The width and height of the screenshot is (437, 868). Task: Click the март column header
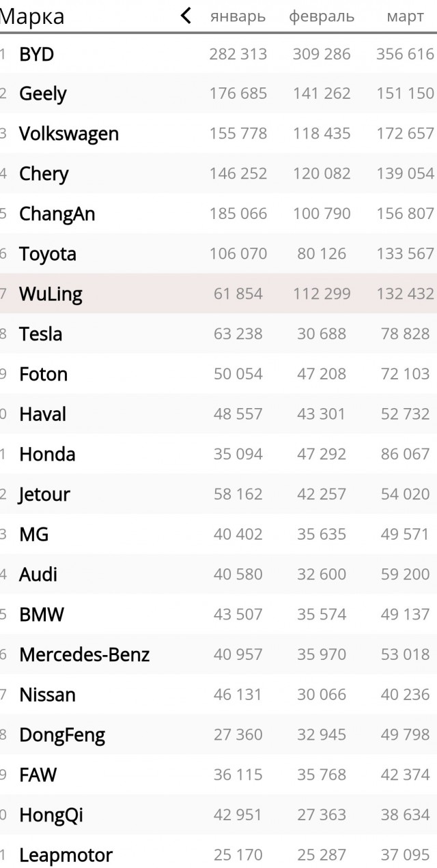pyautogui.click(x=405, y=17)
